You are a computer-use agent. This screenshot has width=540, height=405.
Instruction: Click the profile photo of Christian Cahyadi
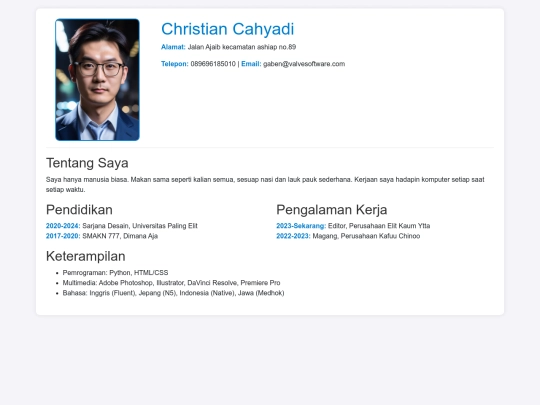(97, 80)
